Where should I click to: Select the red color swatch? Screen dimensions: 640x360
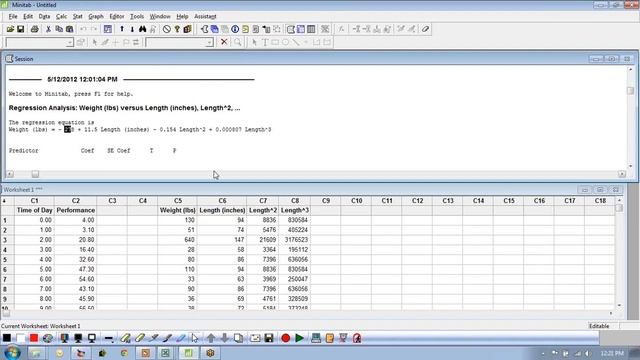tap(34, 338)
